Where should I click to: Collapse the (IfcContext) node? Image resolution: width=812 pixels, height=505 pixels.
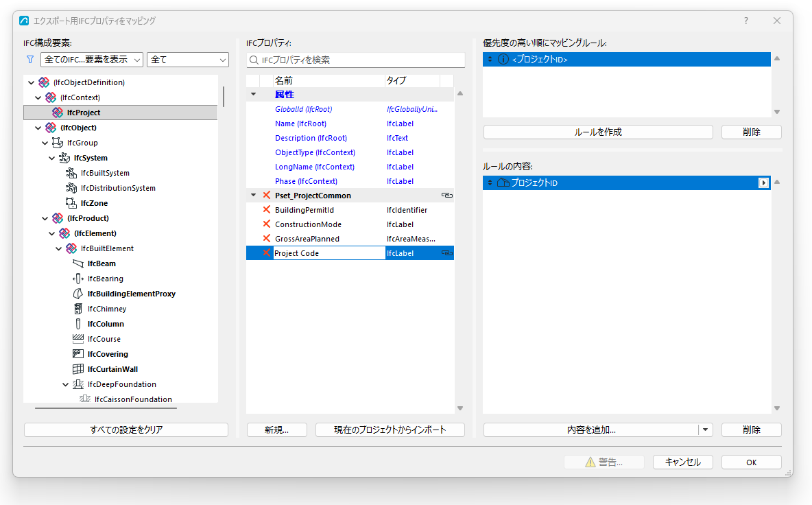38,97
